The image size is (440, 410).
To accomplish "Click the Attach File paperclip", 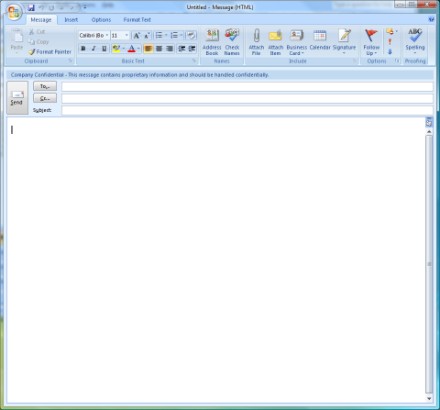I will point(256,42).
